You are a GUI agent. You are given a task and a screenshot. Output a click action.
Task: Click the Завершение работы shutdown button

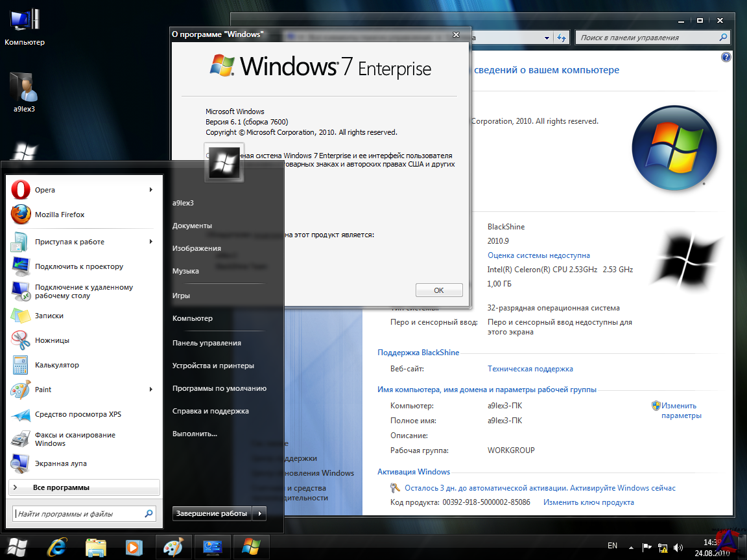tap(211, 513)
